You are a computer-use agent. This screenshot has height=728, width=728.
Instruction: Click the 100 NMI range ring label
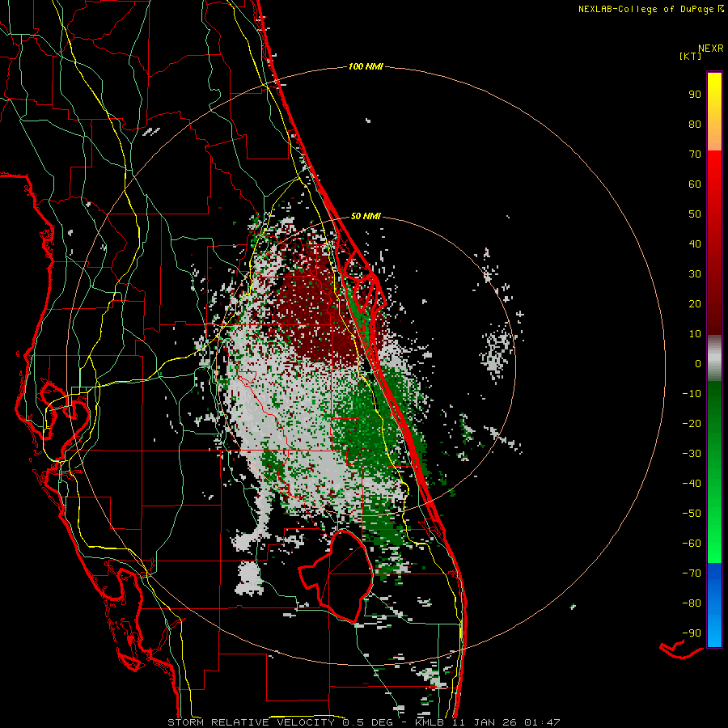click(x=366, y=67)
